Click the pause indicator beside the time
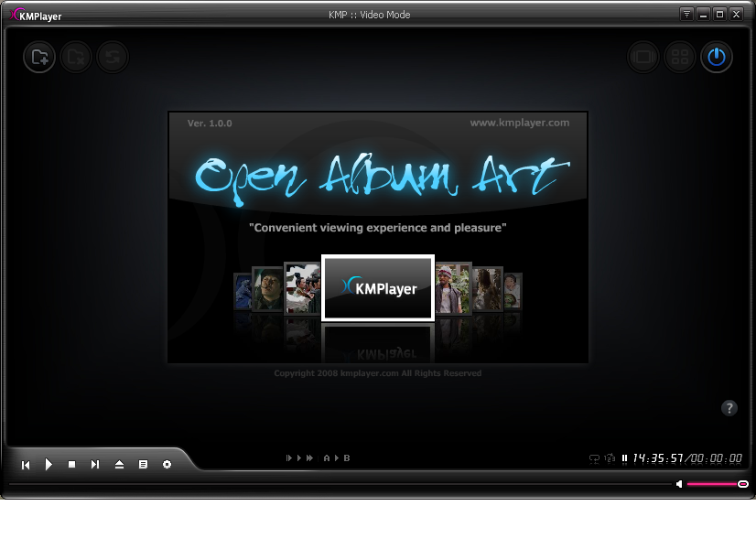This screenshot has height=549, width=756. point(624,458)
